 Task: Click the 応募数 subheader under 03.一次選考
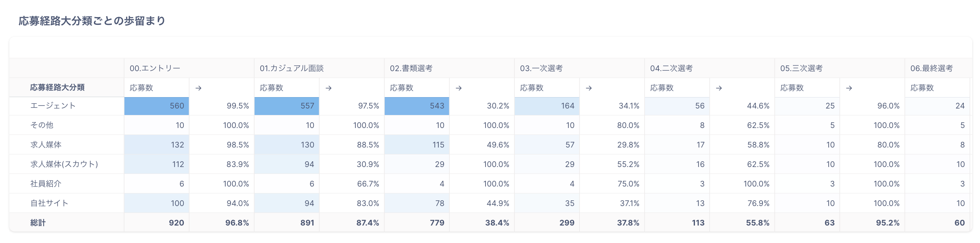[532, 88]
